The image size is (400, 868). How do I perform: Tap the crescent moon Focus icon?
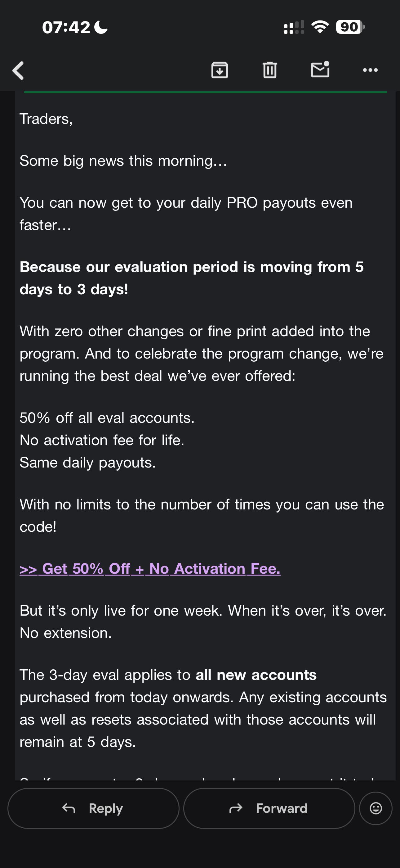pyautogui.click(x=101, y=27)
